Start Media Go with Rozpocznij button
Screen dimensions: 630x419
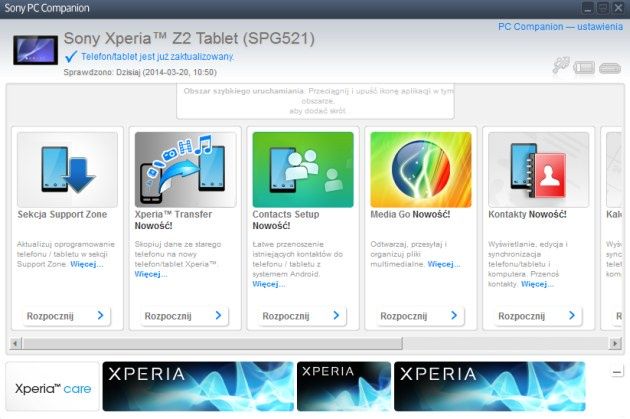[x=419, y=316]
